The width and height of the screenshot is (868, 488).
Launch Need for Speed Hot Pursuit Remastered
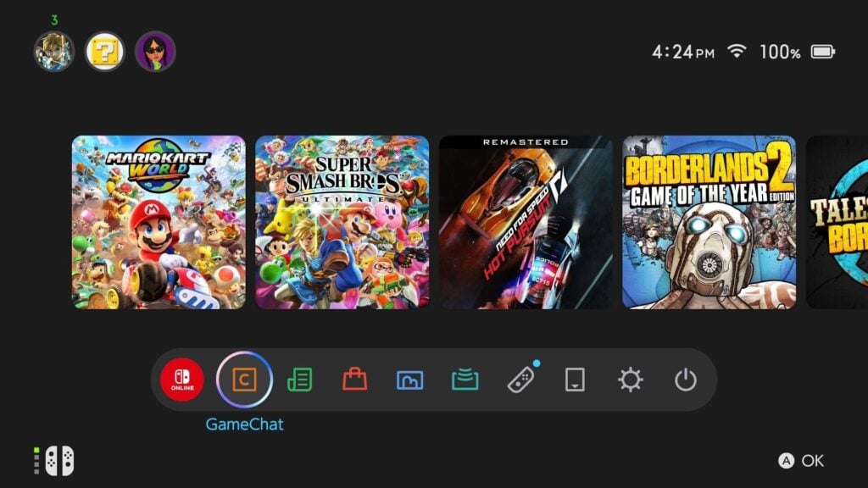(526, 222)
